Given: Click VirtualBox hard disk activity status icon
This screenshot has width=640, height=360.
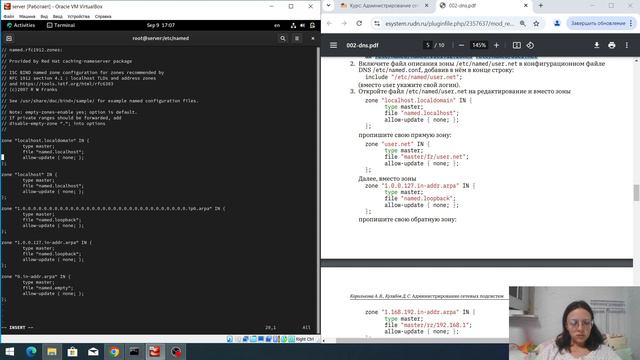Looking at the screenshot, I should [230, 339].
